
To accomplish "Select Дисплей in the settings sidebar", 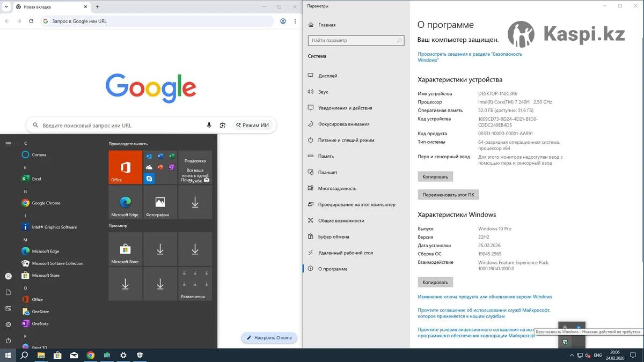I will (x=327, y=76).
